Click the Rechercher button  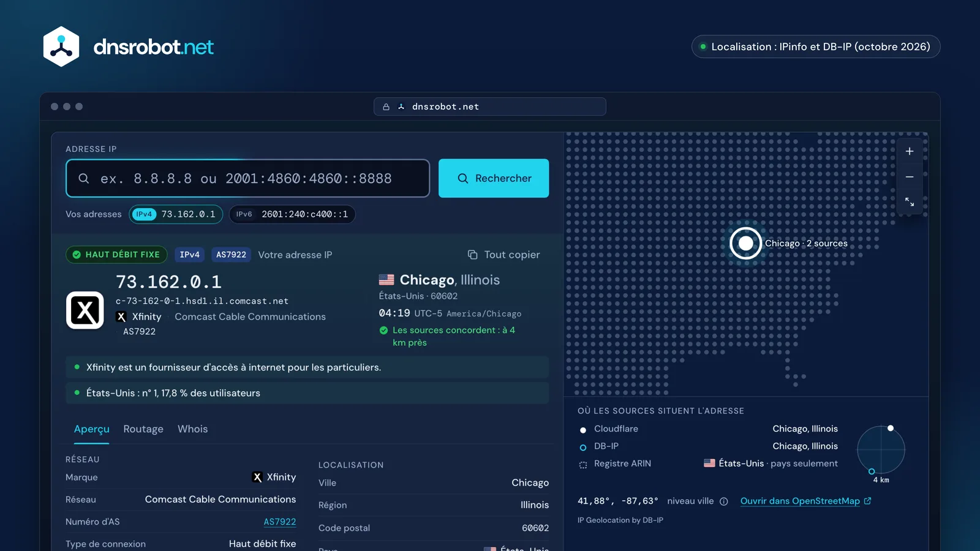pyautogui.click(x=494, y=178)
